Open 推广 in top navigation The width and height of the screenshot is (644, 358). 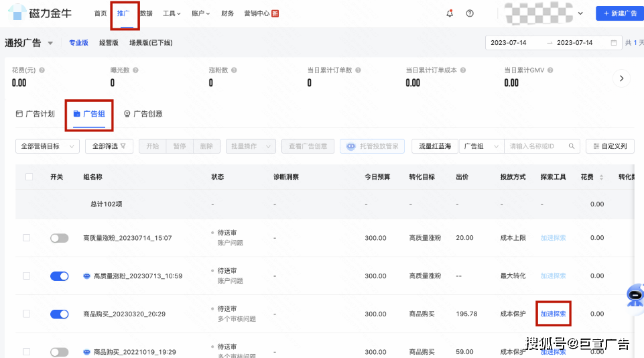tap(123, 13)
